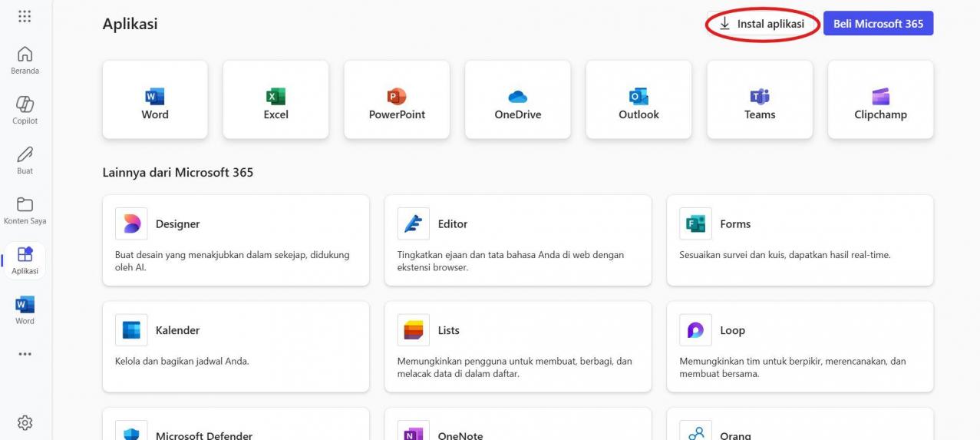Click the Kalender app icon
Screen dimensions: 980x440
coord(131,330)
